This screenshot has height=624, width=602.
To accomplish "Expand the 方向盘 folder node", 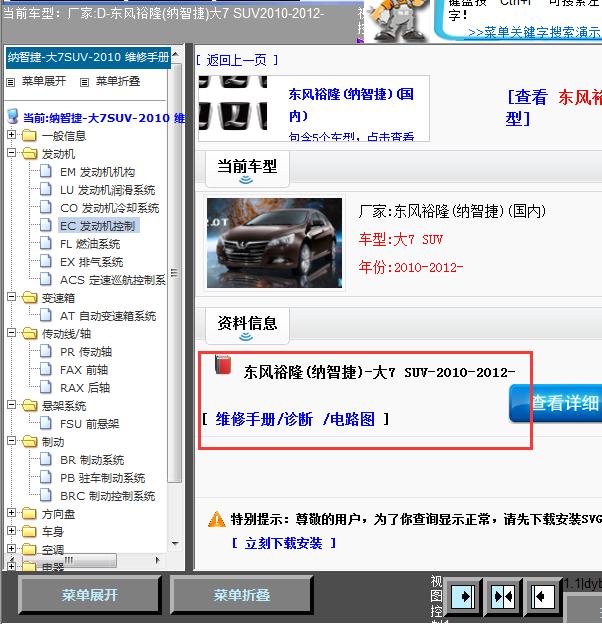I will [x=12, y=513].
